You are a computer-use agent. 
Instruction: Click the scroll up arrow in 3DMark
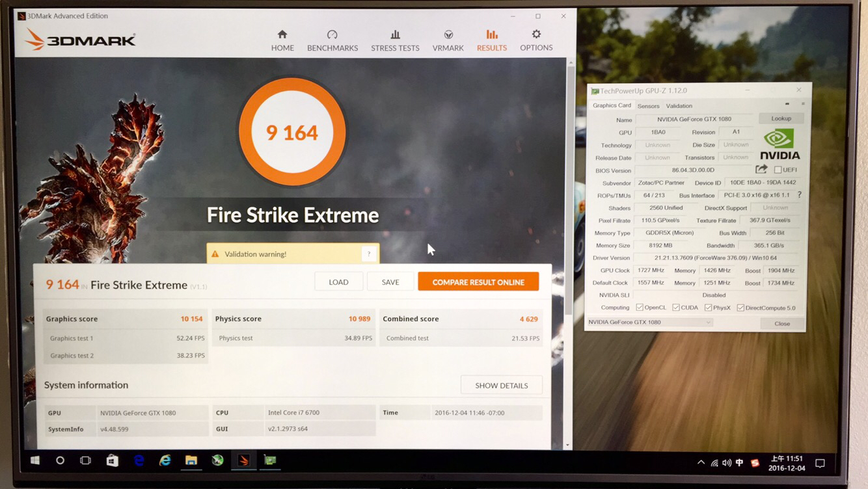click(571, 62)
